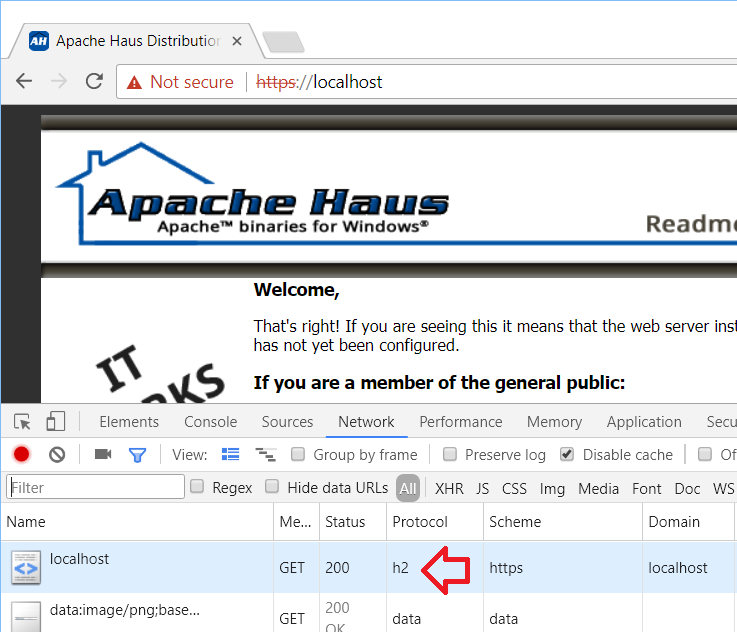Switch to the Performance tab
Image resolution: width=737 pixels, height=632 pixels.
pos(460,422)
